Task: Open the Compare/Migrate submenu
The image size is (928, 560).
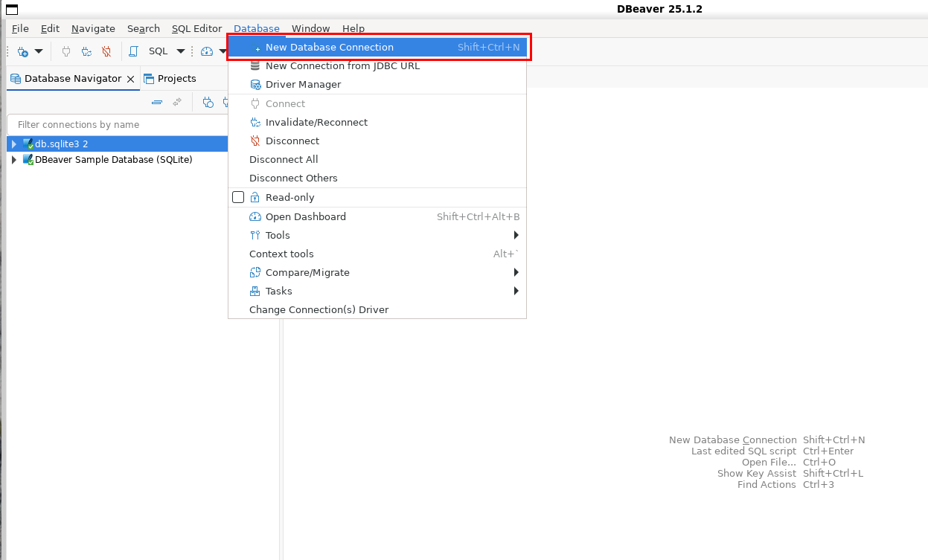Action: coord(377,272)
